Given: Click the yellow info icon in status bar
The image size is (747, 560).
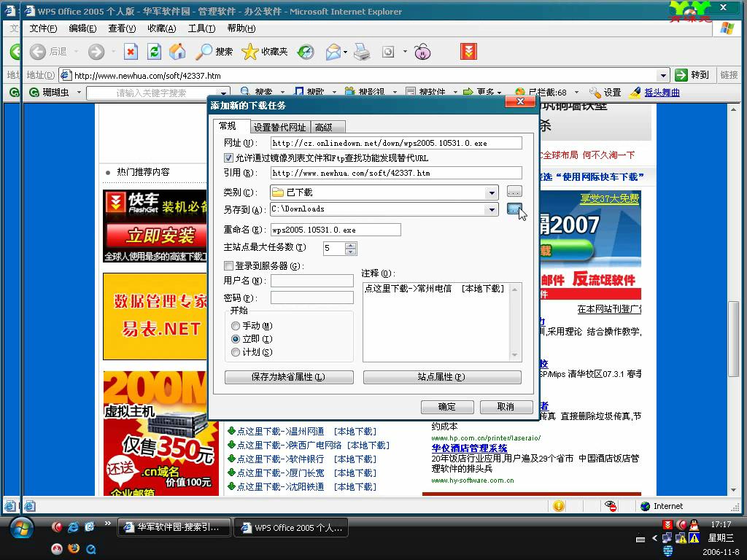Looking at the screenshot, I should [x=559, y=506].
